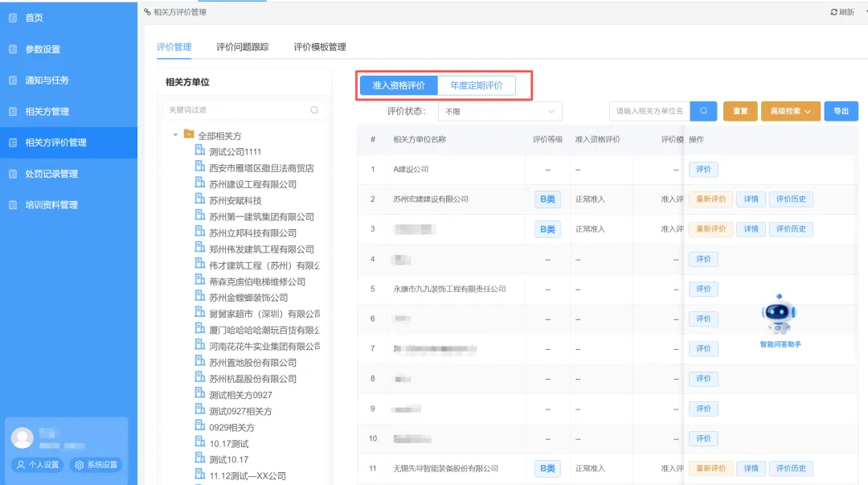The image size is (868, 485).
Task: Click the 培训资料管理 sidebar icon
Action: [13, 205]
